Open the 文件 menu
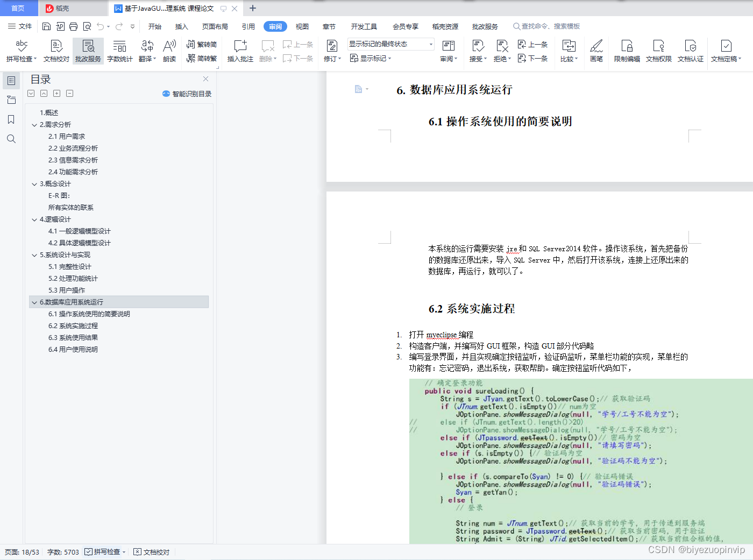753x560 pixels. [x=20, y=26]
